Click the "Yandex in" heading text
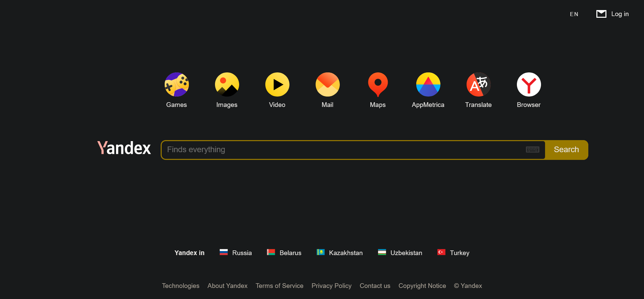The height and width of the screenshot is (299, 644). pos(189,253)
